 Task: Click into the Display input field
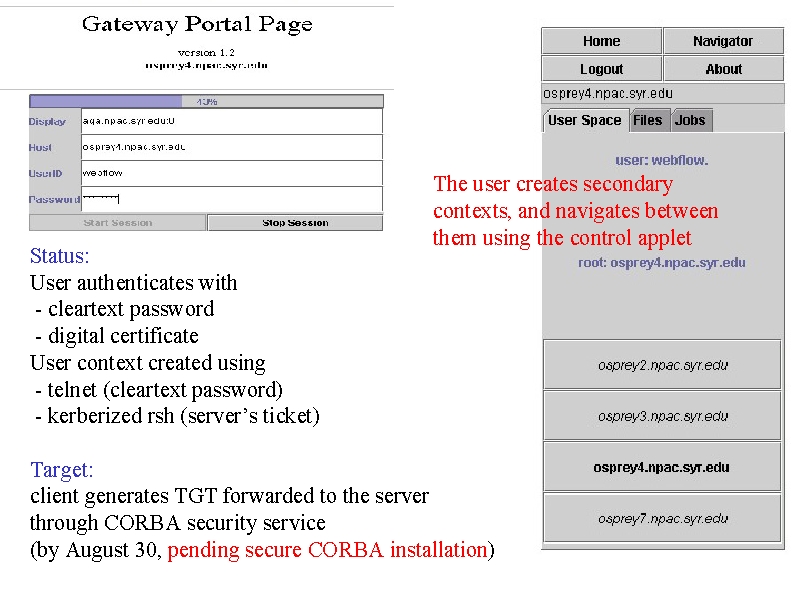(232, 121)
